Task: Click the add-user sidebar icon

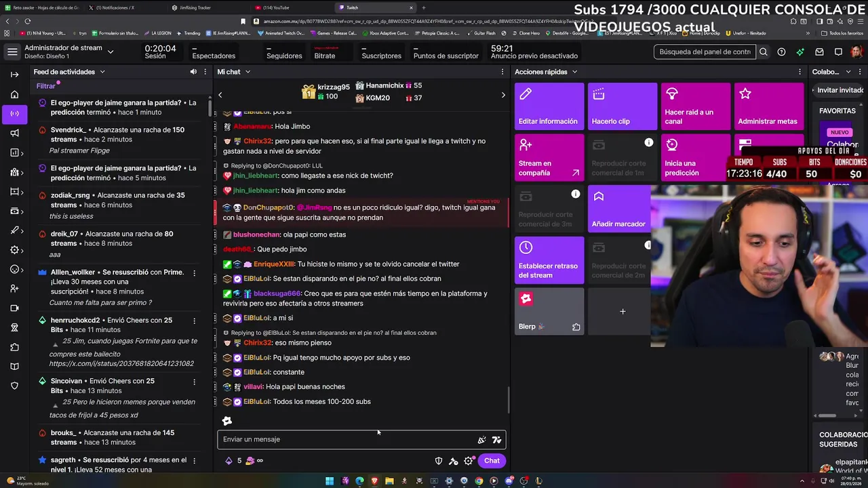Action: tap(14, 289)
